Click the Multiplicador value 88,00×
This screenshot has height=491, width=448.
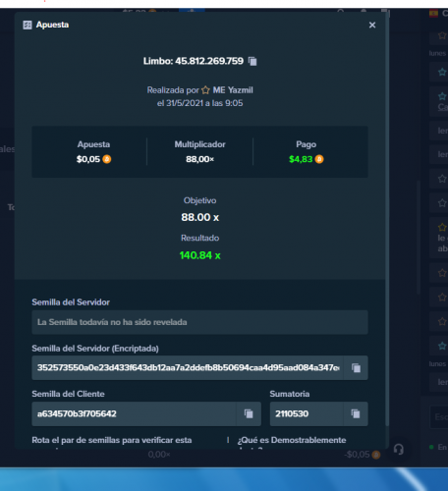point(199,159)
